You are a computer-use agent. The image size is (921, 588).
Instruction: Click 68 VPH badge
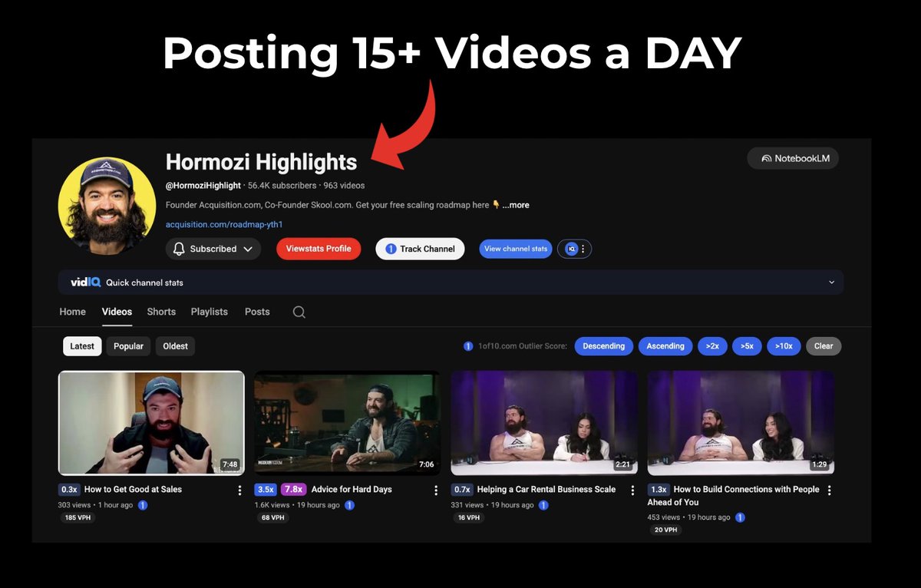tap(272, 517)
